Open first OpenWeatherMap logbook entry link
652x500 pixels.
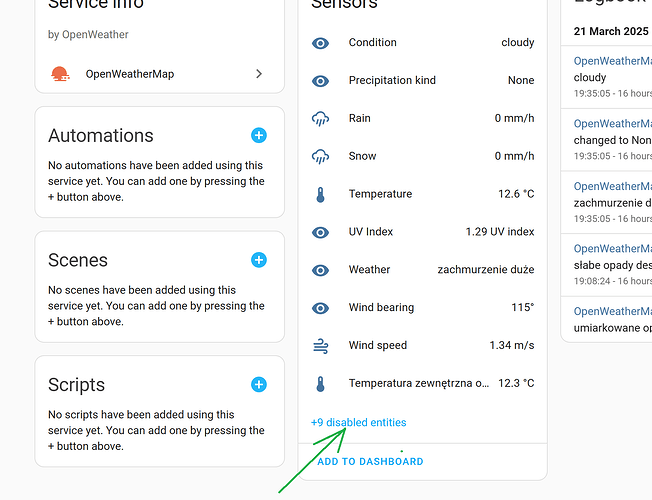(612, 61)
